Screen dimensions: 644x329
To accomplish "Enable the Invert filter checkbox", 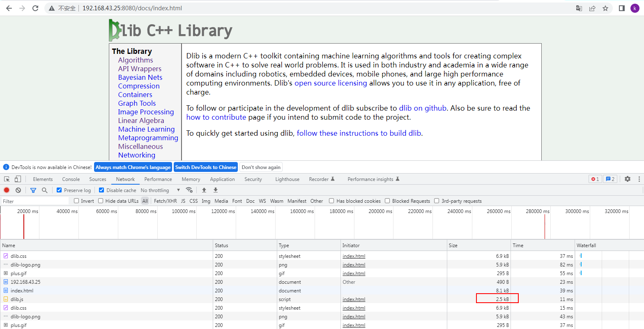I will (x=76, y=201).
